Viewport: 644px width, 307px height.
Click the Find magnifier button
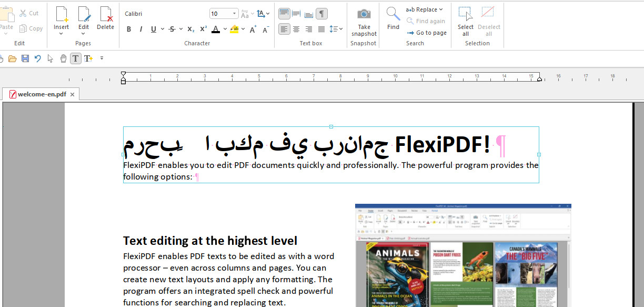tap(393, 18)
